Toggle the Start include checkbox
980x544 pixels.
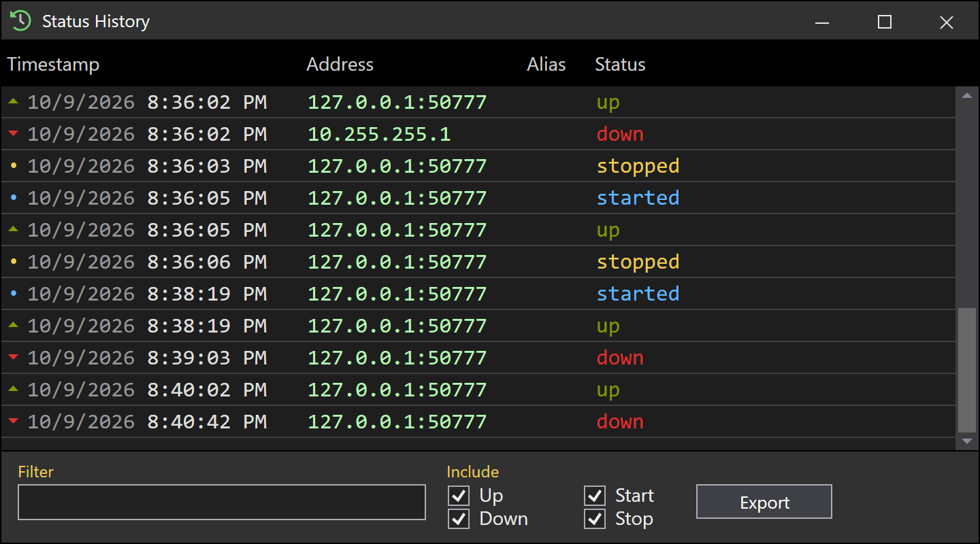point(595,496)
